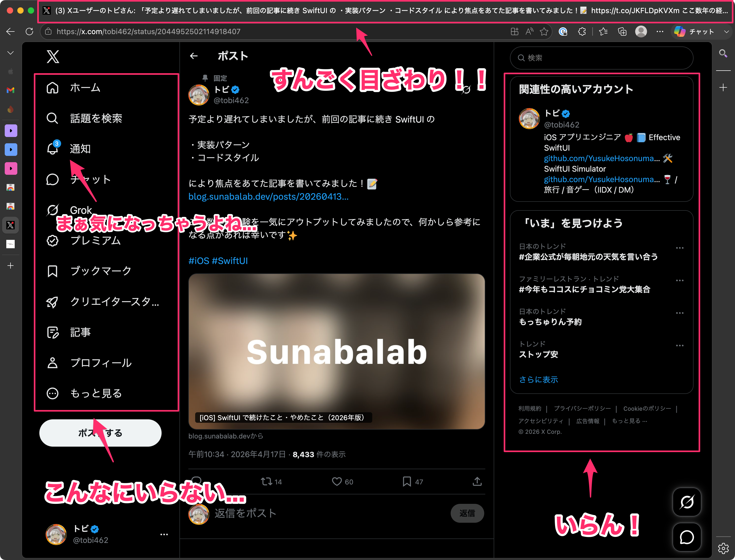Switch to the purple play-icon tab
The height and width of the screenshot is (560, 735).
[11, 131]
